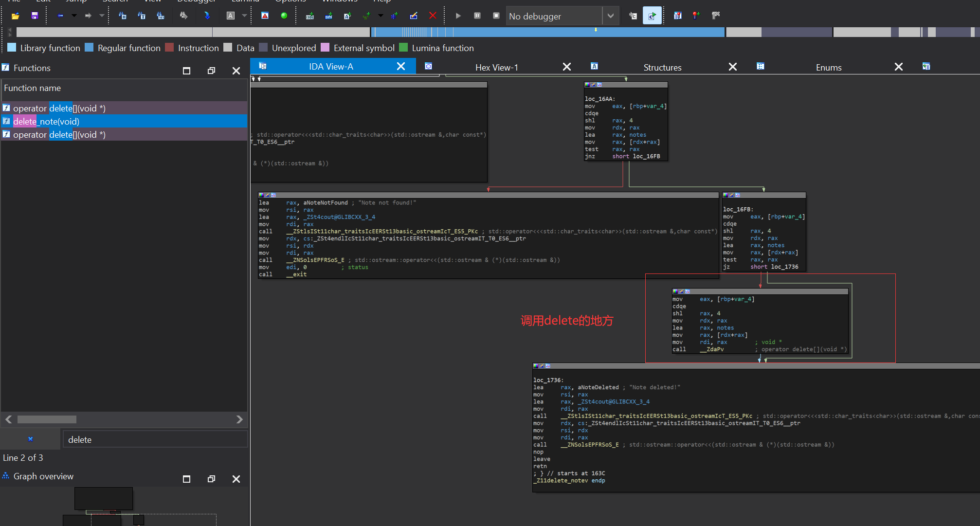
Task: Click the Create code icon
Action: (x=310, y=16)
